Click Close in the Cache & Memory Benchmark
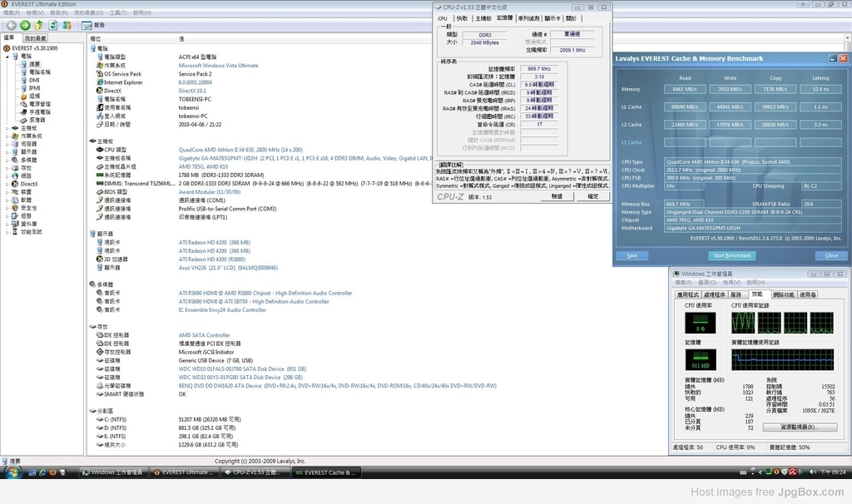The width and height of the screenshot is (852, 504). click(x=831, y=255)
